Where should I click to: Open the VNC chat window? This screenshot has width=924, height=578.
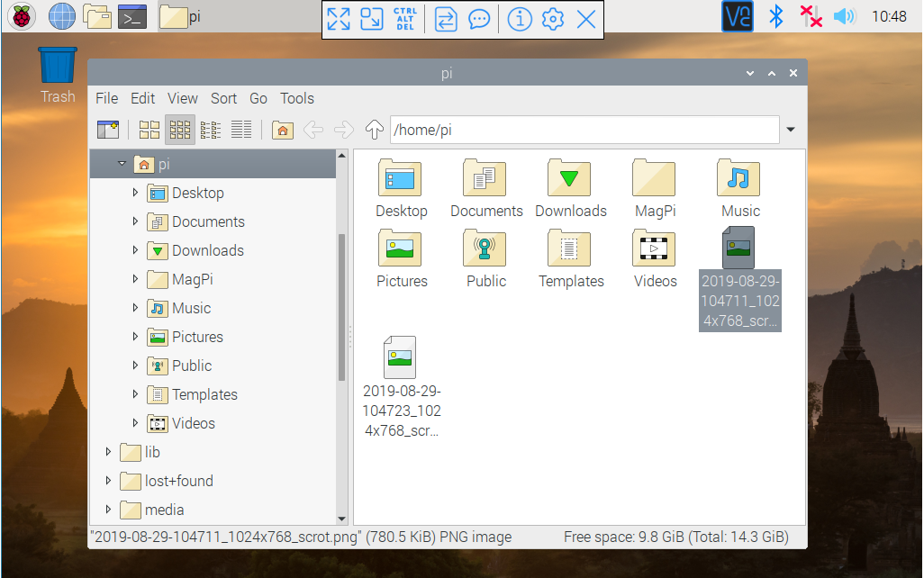pos(479,18)
